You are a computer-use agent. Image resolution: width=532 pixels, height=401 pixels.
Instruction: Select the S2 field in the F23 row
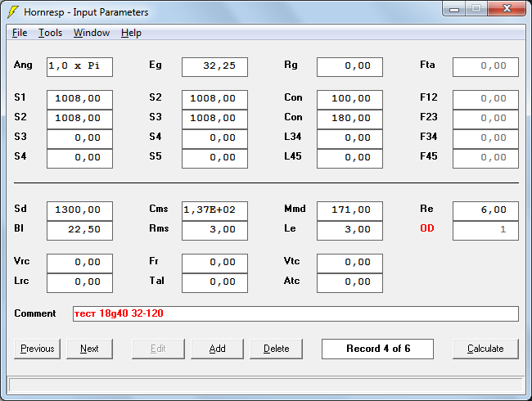click(79, 119)
